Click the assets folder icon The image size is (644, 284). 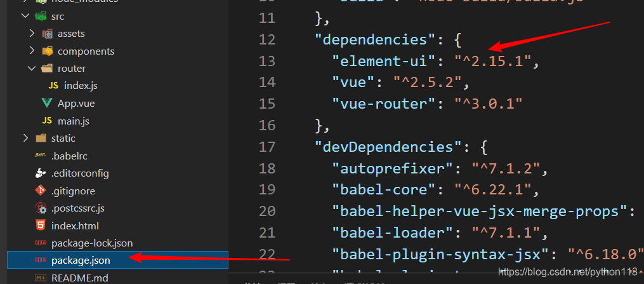coord(47,34)
